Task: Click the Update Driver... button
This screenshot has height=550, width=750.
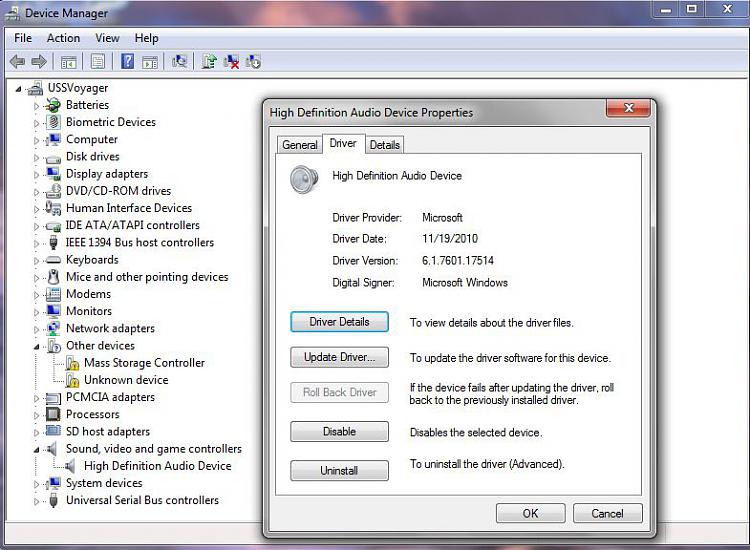Action: pos(339,357)
